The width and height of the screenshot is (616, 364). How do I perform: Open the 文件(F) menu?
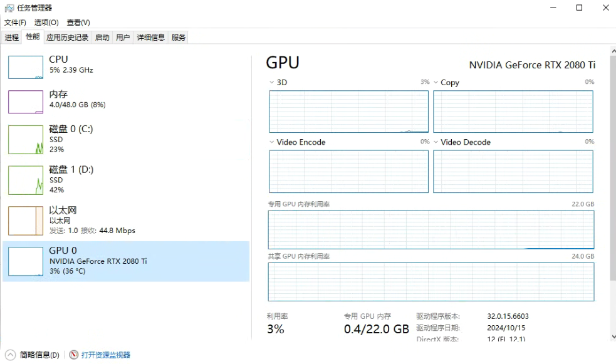pos(15,23)
